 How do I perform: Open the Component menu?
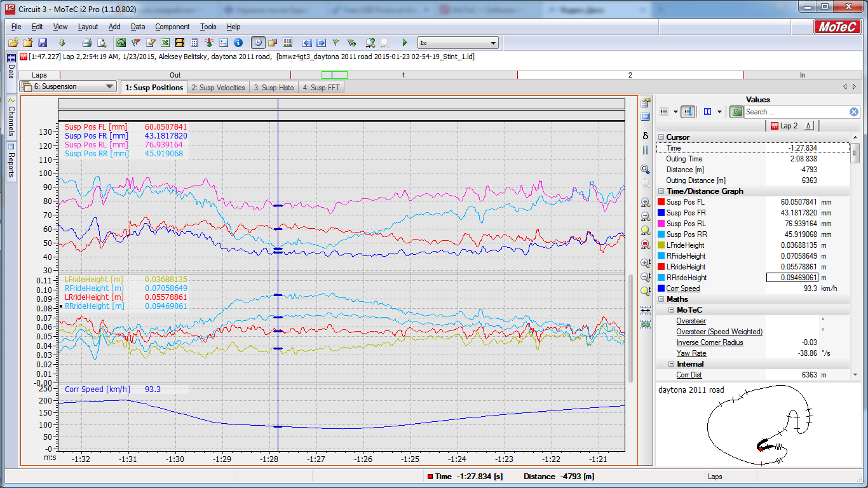point(172,27)
